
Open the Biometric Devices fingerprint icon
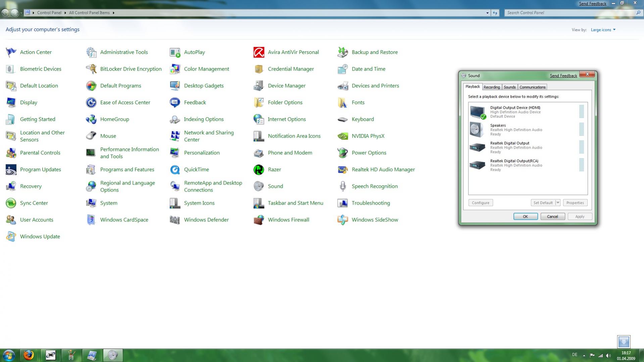tap(11, 69)
